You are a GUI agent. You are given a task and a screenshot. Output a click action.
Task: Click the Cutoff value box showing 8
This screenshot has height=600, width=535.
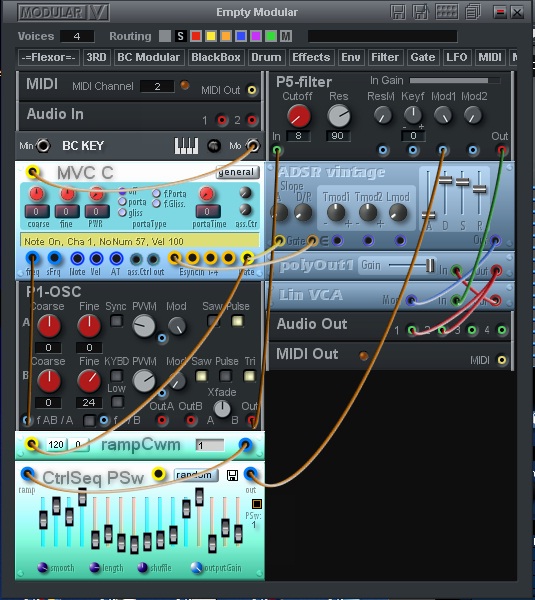298,136
